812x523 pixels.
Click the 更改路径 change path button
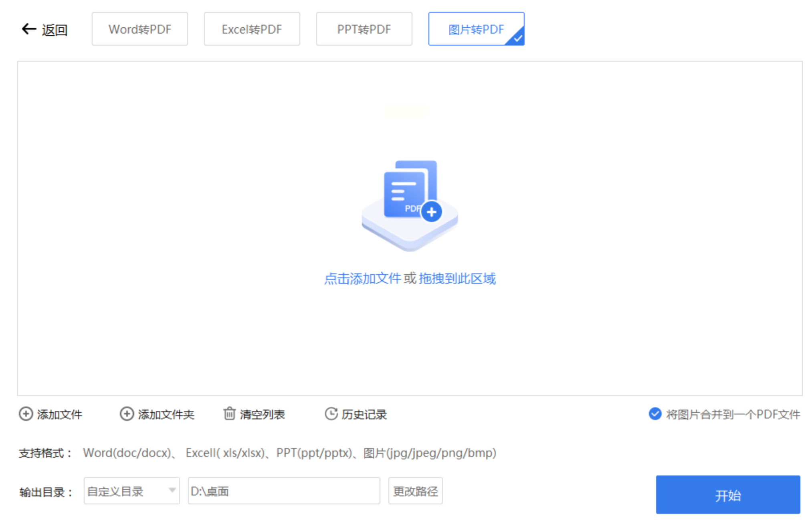tap(415, 491)
